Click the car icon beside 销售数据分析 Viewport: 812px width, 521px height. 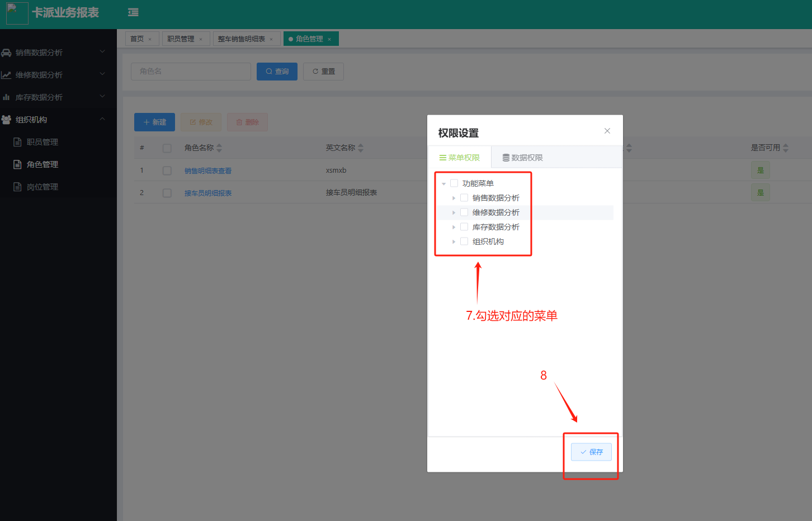(x=6, y=53)
